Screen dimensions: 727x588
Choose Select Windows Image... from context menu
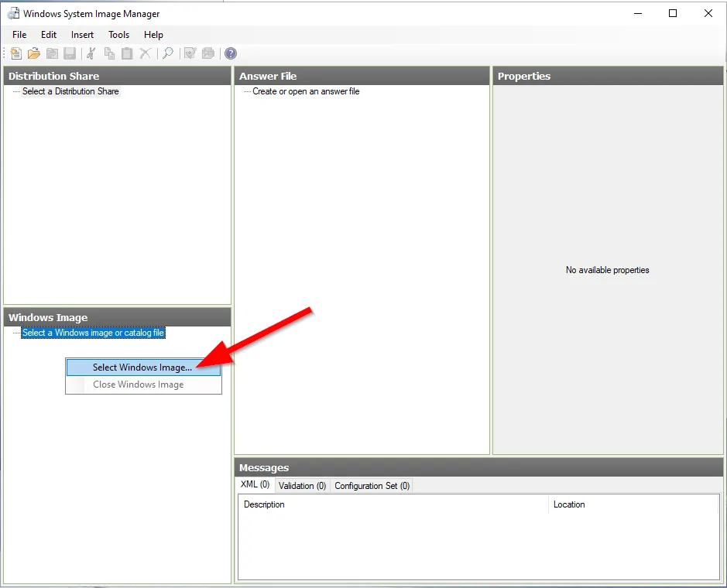(143, 367)
